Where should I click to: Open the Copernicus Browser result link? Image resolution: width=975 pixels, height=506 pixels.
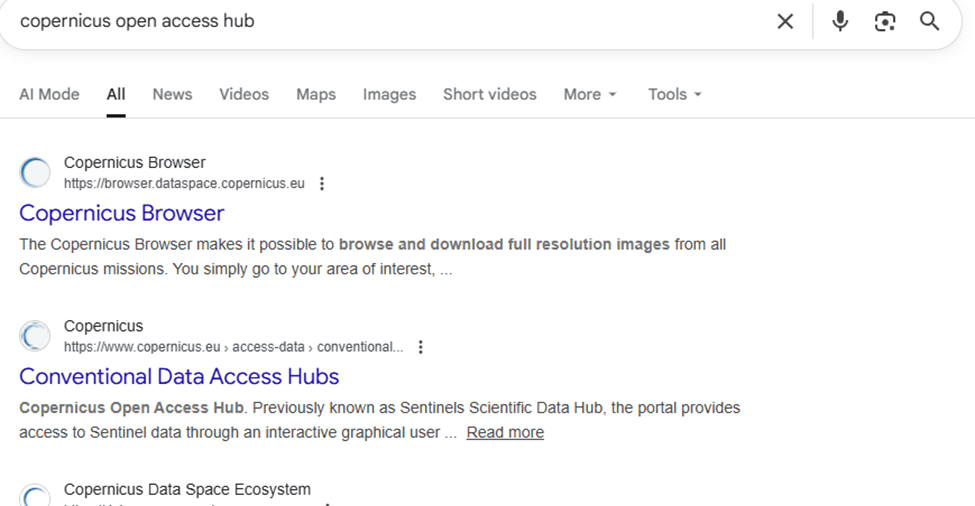[x=122, y=213]
